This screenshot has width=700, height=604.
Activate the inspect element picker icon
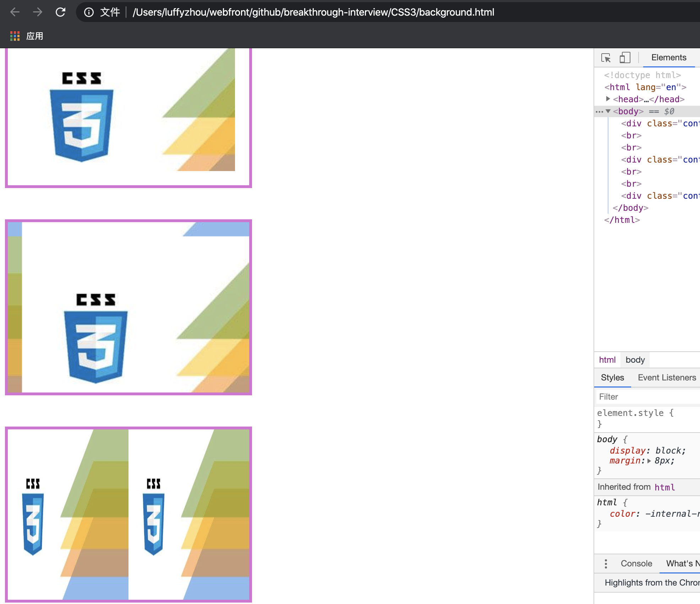(606, 57)
